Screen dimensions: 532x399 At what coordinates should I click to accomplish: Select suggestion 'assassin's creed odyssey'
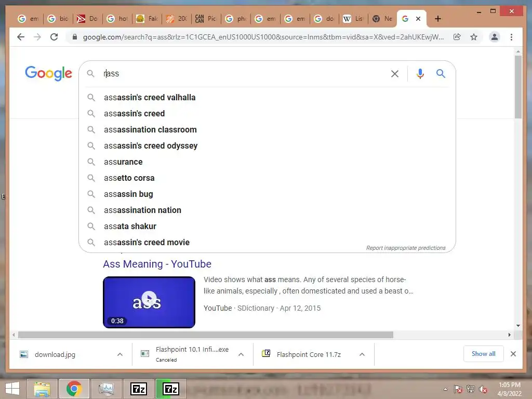[151, 145]
